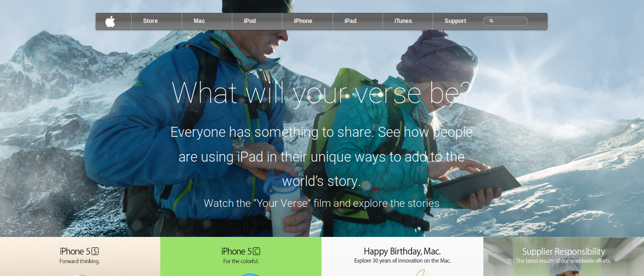Open the Store menu item
Viewport: 644px width, 276px height.
pyautogui.click(x=150, y=21)
